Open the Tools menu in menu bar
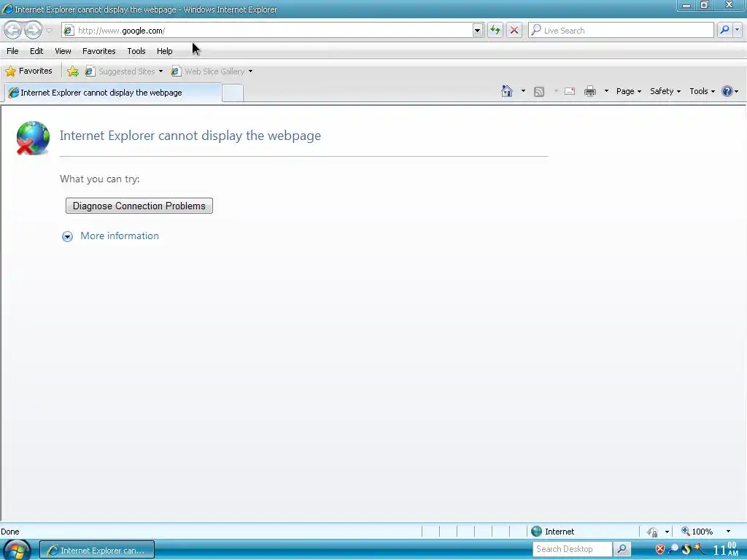 pos(136,51)
